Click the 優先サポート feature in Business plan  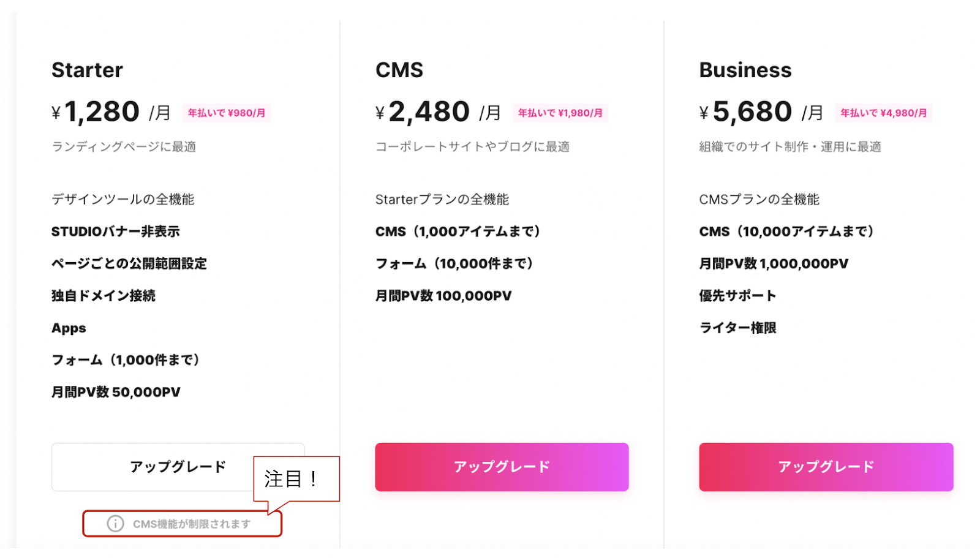[737, 296]
